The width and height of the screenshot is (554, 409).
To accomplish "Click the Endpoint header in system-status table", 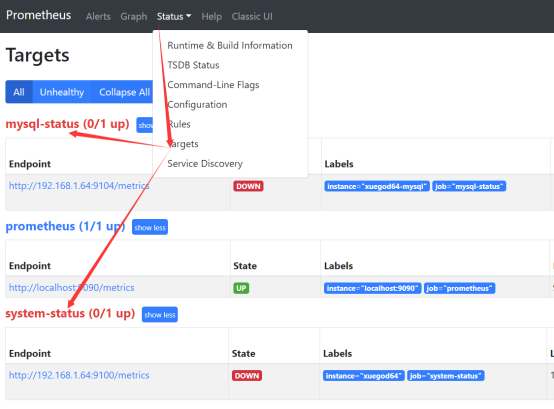I will point(30,354).
